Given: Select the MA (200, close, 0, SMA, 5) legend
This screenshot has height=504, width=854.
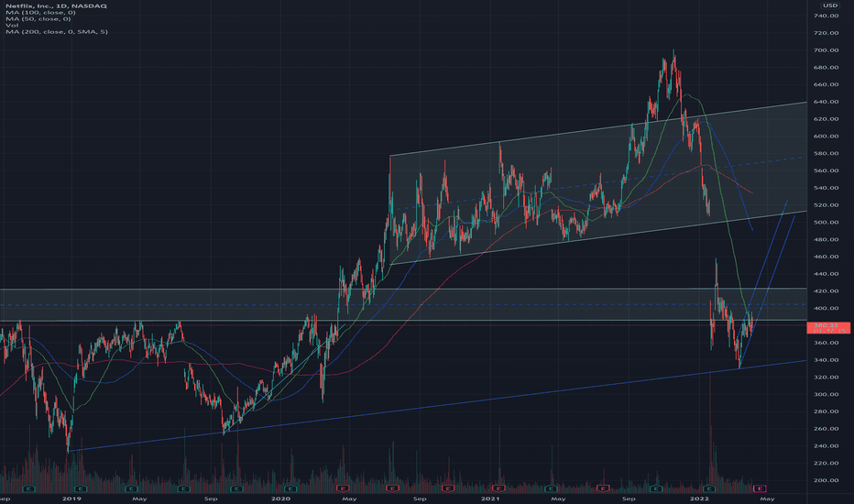Looking at the screenshot, I should click(57, 31).
